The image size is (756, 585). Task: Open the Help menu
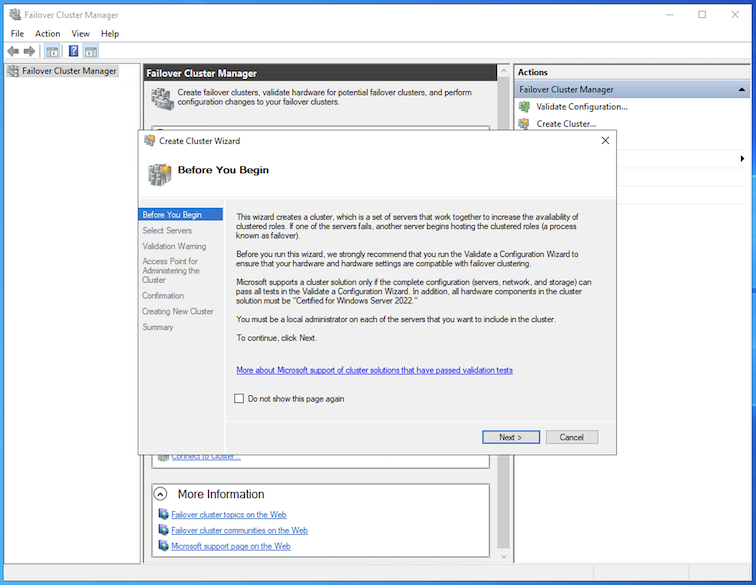click(110, 34)
